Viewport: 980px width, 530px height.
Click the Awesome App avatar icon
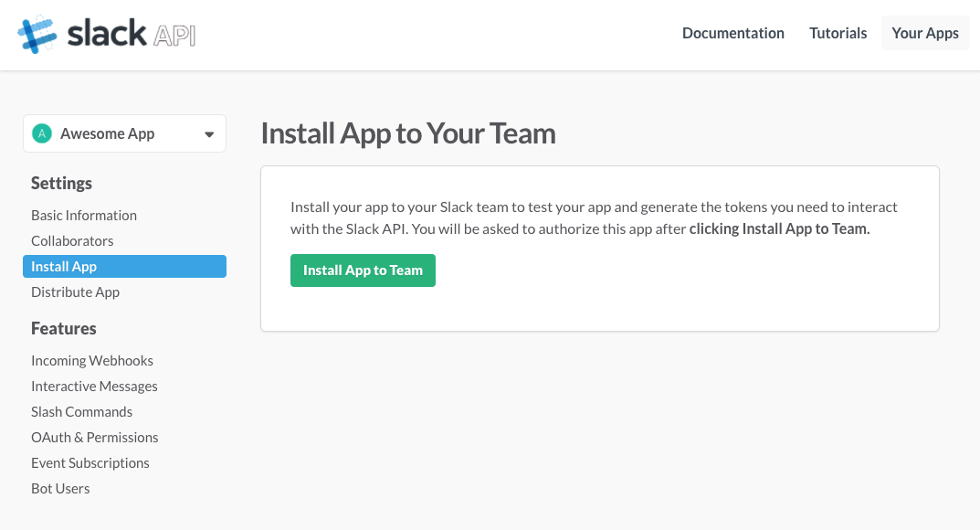pyautogui.click(x=41, y=133)
